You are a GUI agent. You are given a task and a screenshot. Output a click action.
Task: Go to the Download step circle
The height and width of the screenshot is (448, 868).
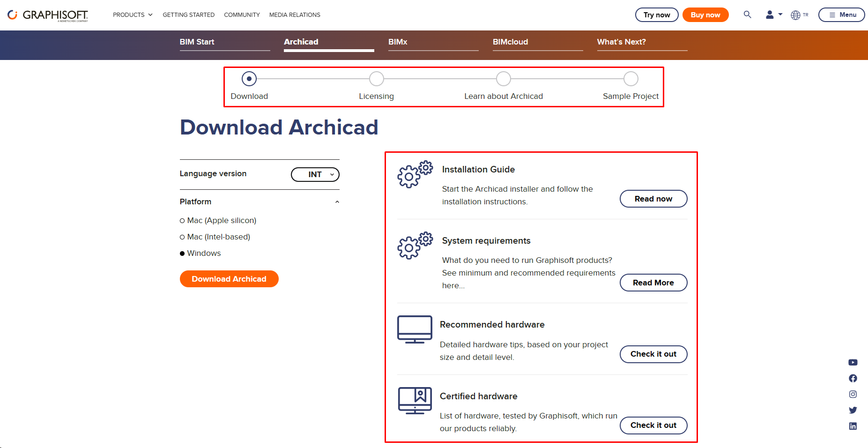(249, 79)
